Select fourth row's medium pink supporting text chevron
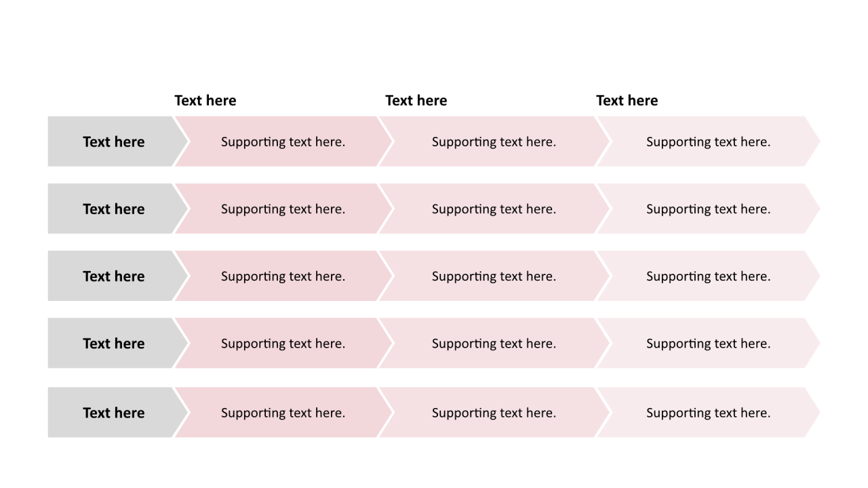The width and height of the screenshot is (868, 488). pos(494,343)
